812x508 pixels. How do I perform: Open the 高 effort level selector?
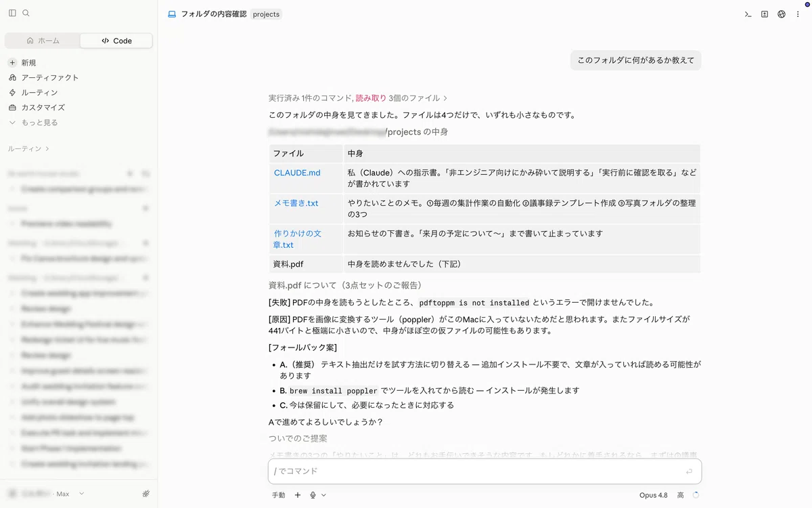pos(681,495)
